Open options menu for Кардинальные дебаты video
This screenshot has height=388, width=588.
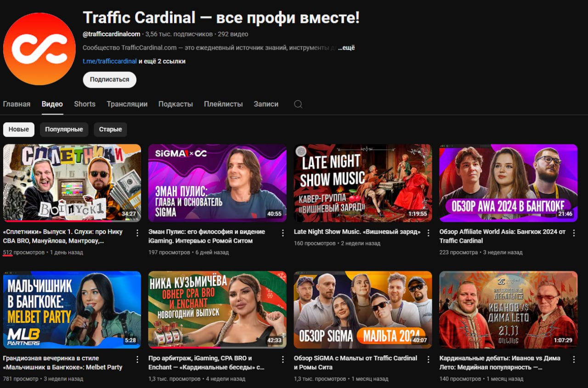coord(573,359)
